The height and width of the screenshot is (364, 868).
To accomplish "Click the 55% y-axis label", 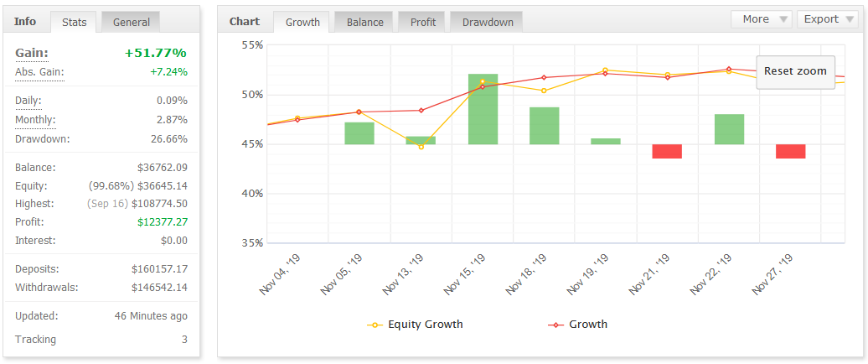I will [x=252, y=45].
